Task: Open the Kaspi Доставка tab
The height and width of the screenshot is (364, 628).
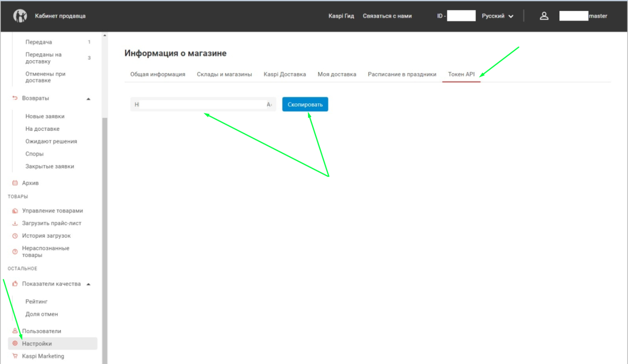Action: [x=285, y=74]
